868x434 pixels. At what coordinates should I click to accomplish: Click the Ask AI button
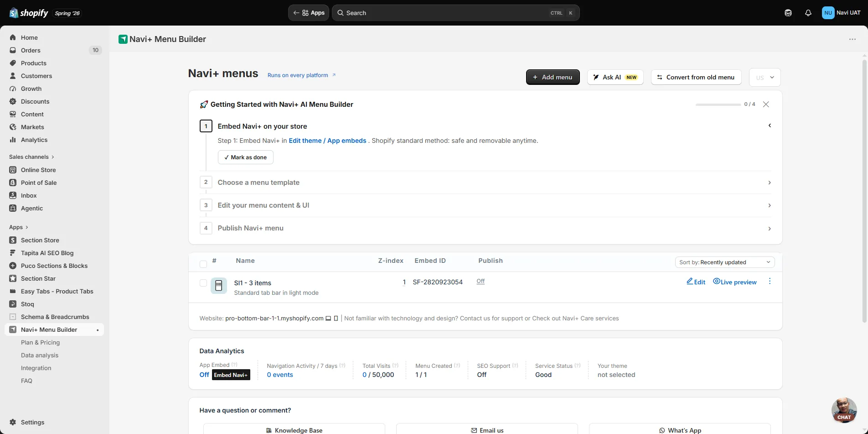pyautogui.click(x=615, y=77)
